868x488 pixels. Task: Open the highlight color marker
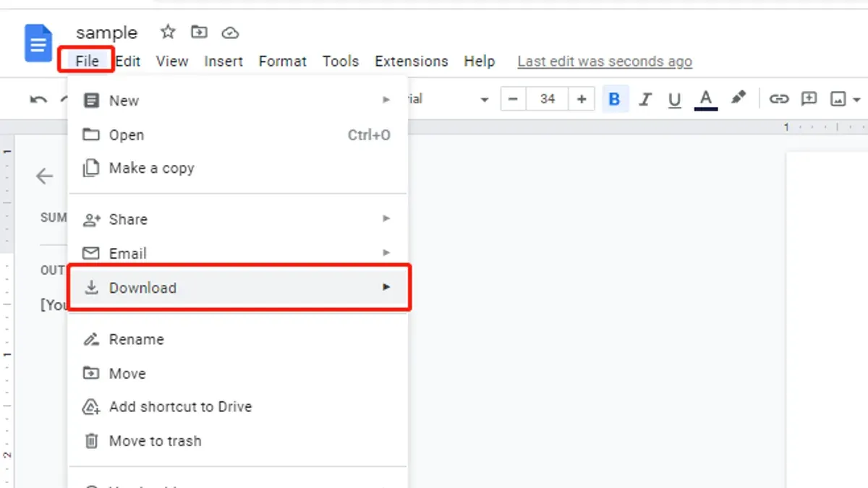pos(738,98)
